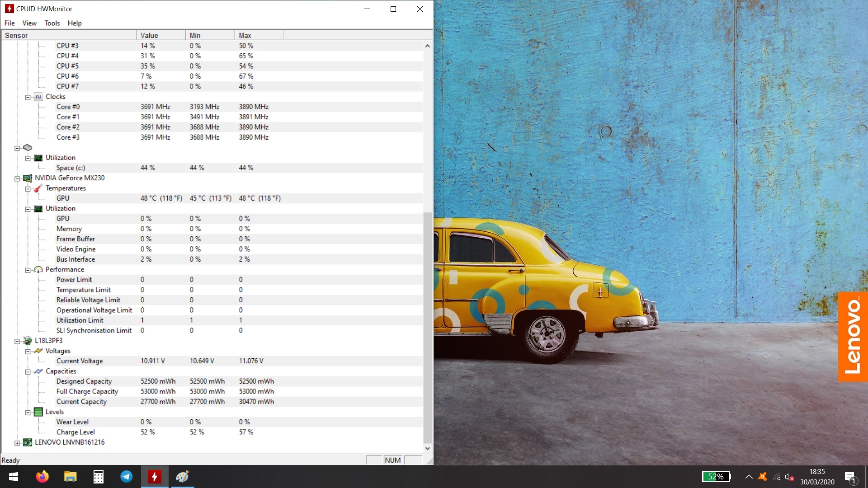Click the clock showing 18:35
This screenshot has width=868, height=488.
pyautogui.click(x=817, y=471)
